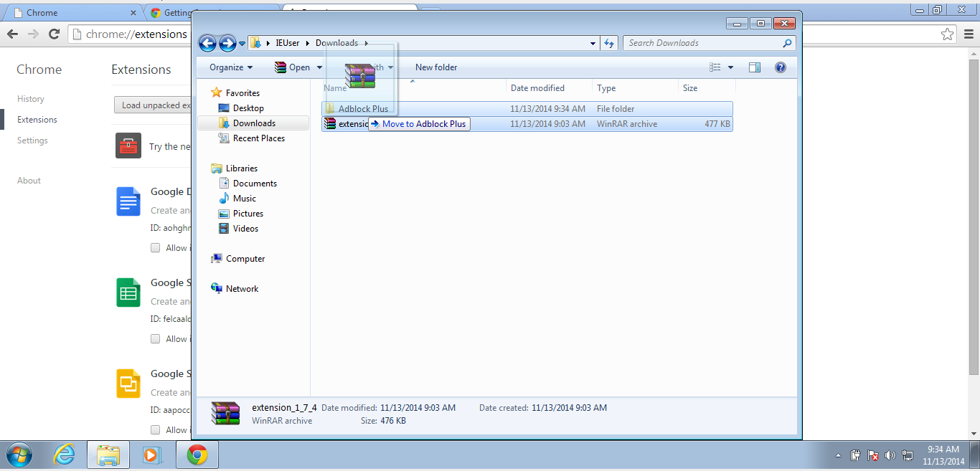
Task: Click Chrome's back arrow
Action: 12,34
